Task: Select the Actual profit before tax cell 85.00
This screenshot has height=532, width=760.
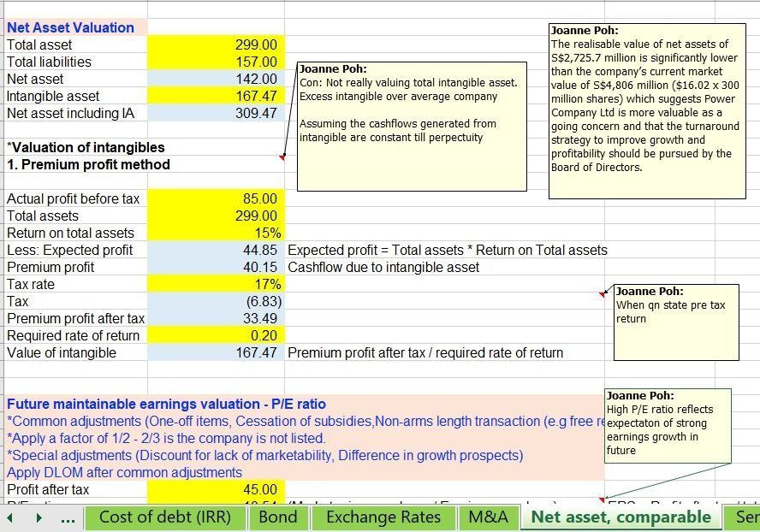Action: (217, 198)
